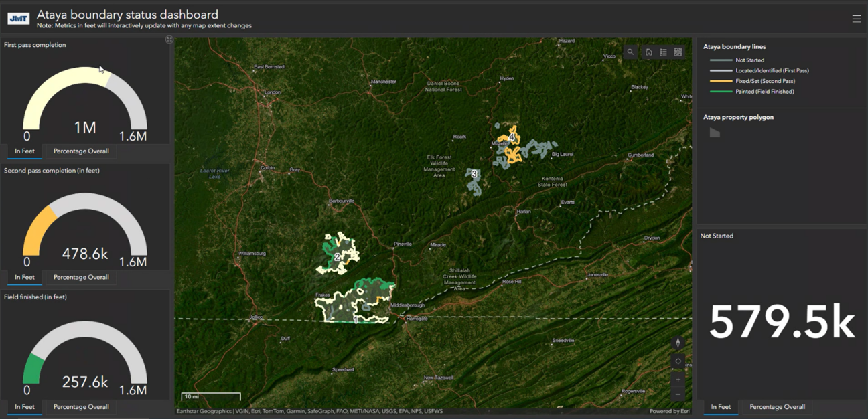This screenshot has width=868, height=419.
Task: Click the Located/Identified (First Pass) legend label
Action: click(x=772, y=70)
